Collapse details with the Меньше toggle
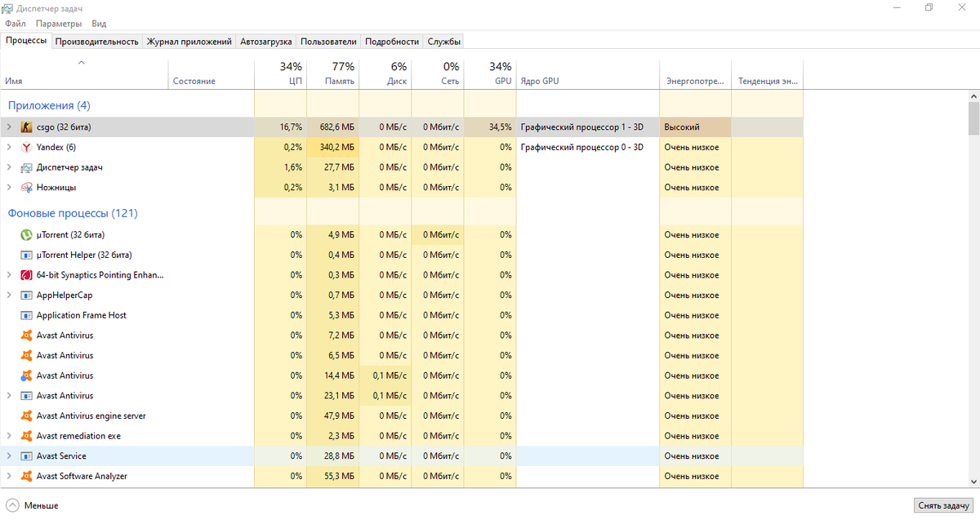This screenshot has width=980, height=520. click(33, 505)
